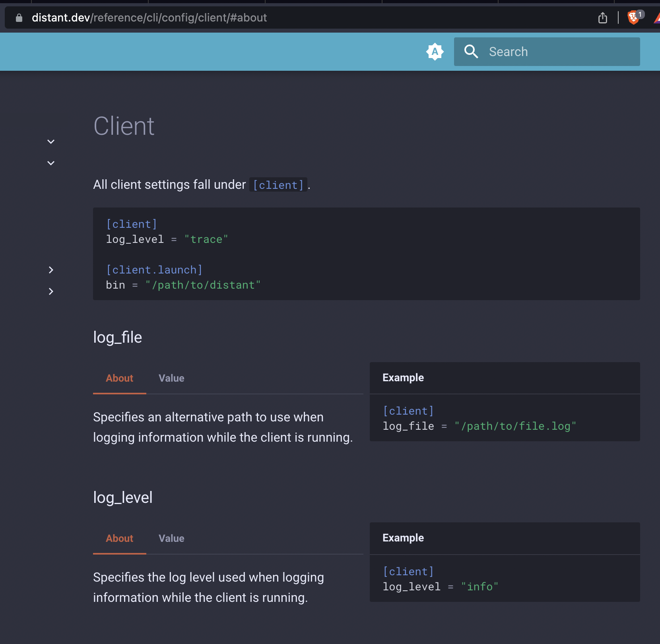660x644 pixels.
Task: Click the Example header above log_level code
Action: [403, 538]
